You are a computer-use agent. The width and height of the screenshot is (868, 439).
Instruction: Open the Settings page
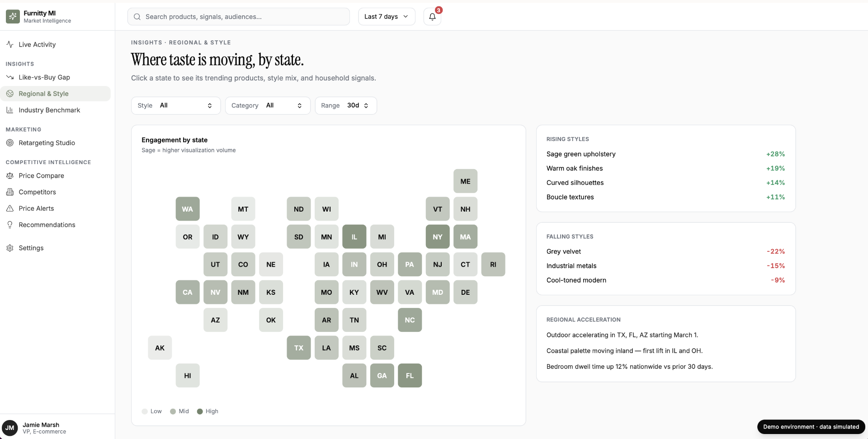(56, 248)
